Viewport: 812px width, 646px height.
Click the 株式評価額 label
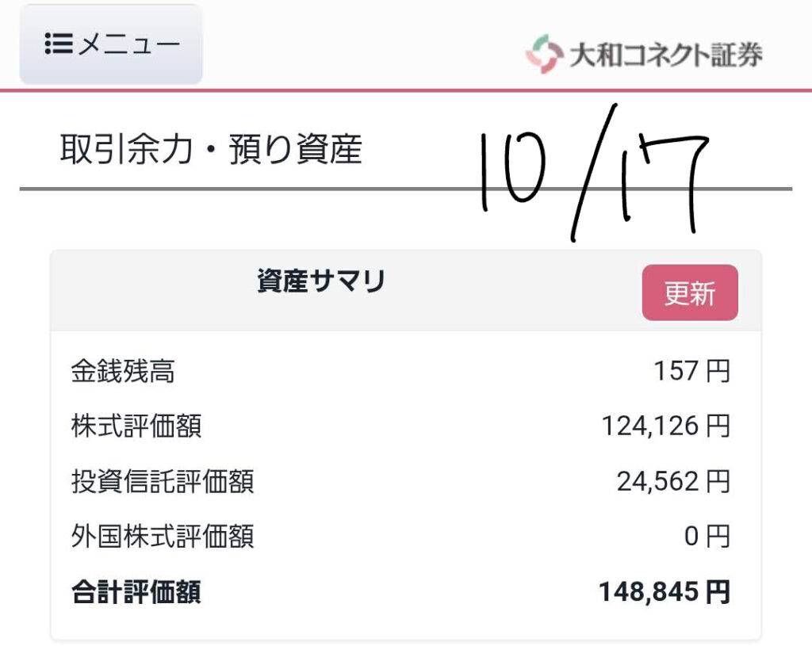[x=136, y=426]
